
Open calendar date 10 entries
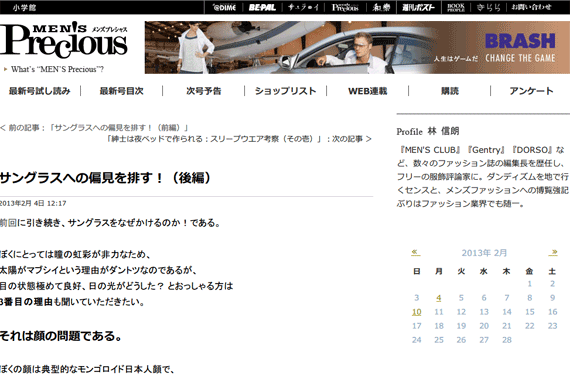pyautogui.click(x=417, y=312)
